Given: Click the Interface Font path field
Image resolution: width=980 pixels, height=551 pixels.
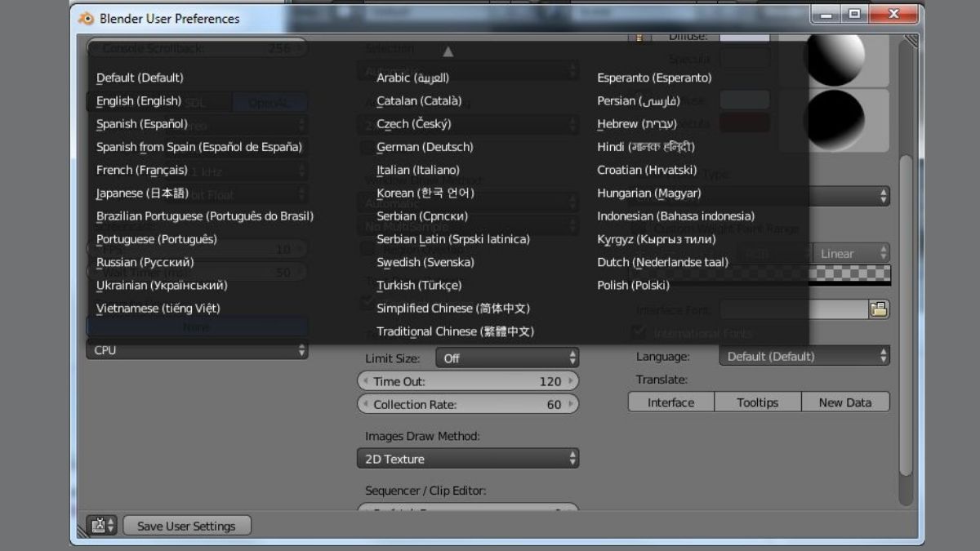Looking at the screenshot, I should point(793,309).
